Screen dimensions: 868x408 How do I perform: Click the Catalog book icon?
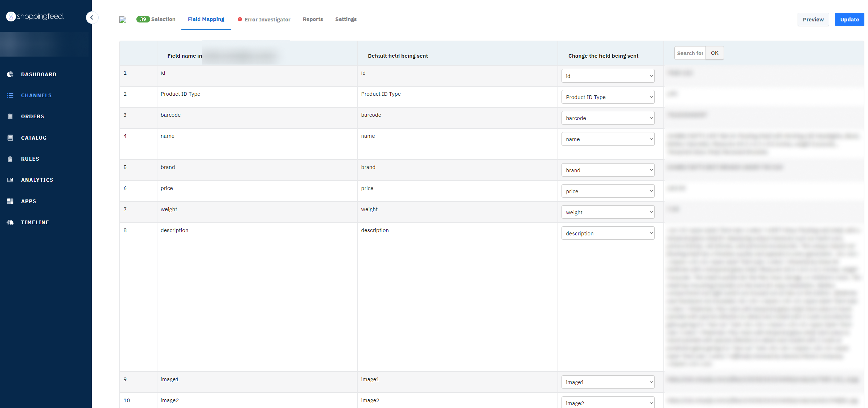click(x=10, y=138)
